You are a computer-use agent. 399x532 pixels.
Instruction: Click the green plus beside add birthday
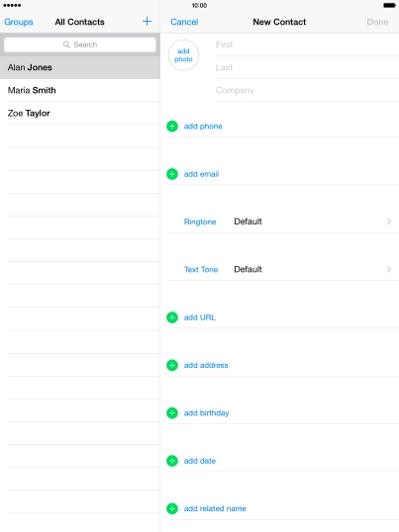pos(172,413)
